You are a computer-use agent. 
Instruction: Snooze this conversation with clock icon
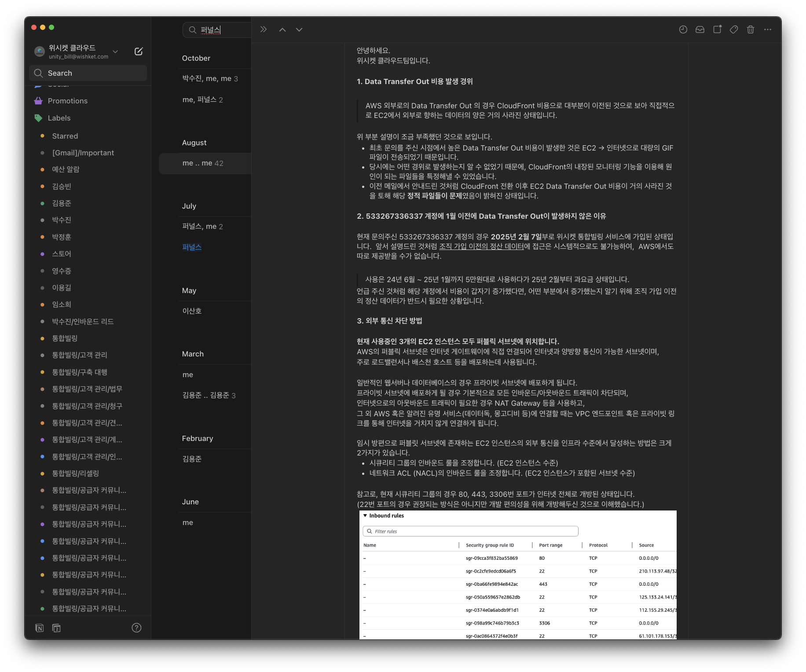683,29
